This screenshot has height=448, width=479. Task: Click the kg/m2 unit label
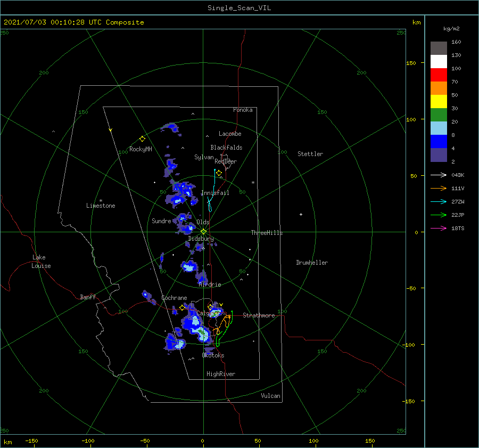(451, 29)
